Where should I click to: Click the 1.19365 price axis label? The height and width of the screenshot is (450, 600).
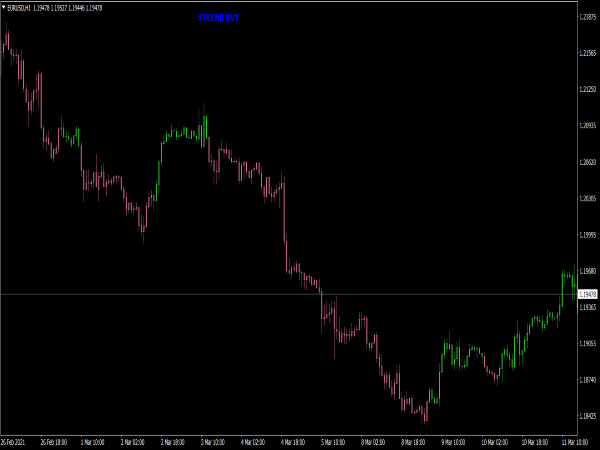point(588,307)
